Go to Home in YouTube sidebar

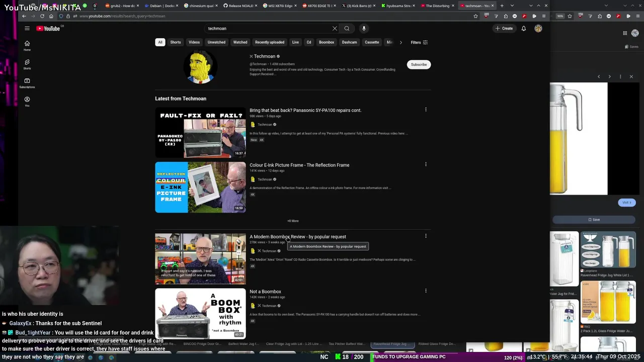[27, 45]
